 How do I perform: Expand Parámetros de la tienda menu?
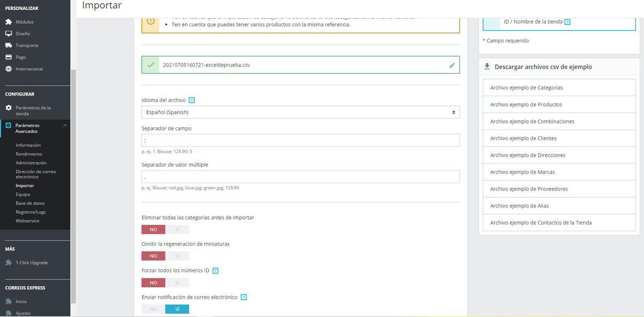pos(33,111)
